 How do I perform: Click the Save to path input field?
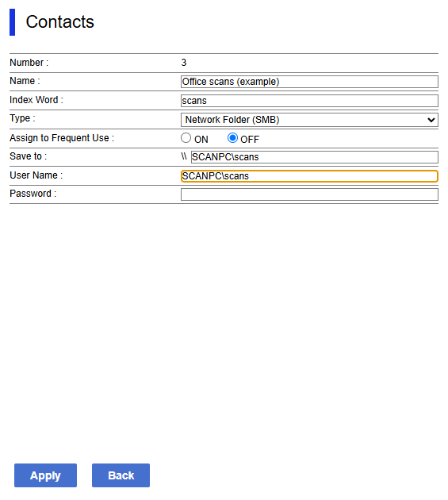(315, 157)
